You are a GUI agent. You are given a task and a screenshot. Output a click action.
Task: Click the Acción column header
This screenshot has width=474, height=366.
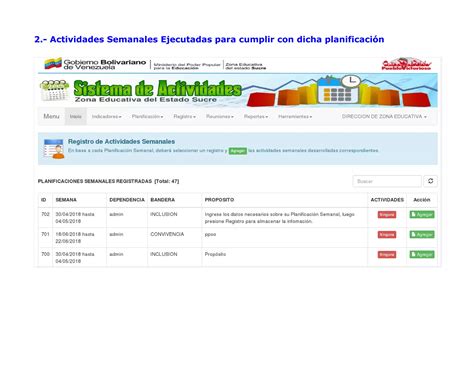pos(422,200)
